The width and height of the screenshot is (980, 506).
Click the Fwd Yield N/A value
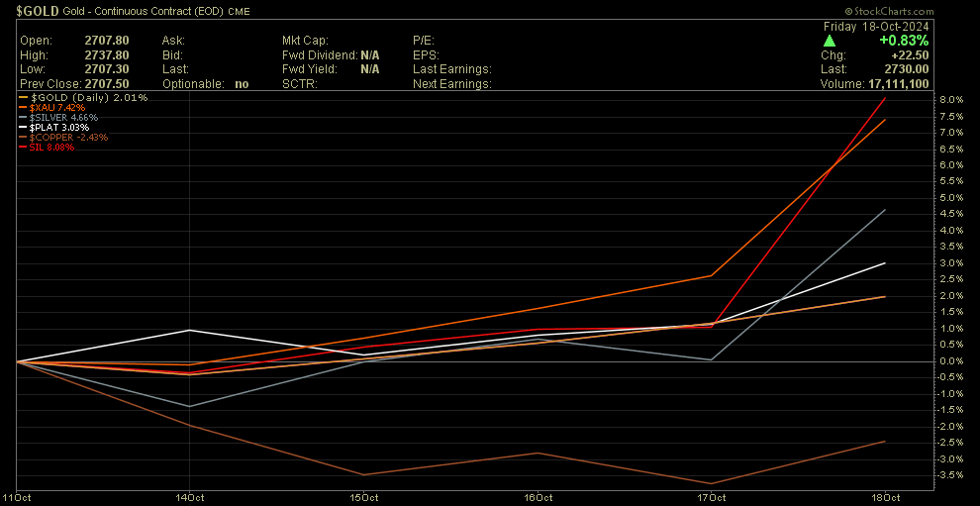pos(370,69)
